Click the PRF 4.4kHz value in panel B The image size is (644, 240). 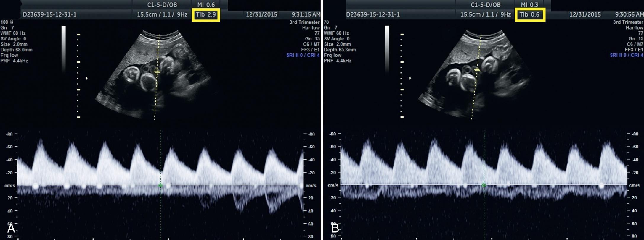pyautogui.click(x=338, y=61)
